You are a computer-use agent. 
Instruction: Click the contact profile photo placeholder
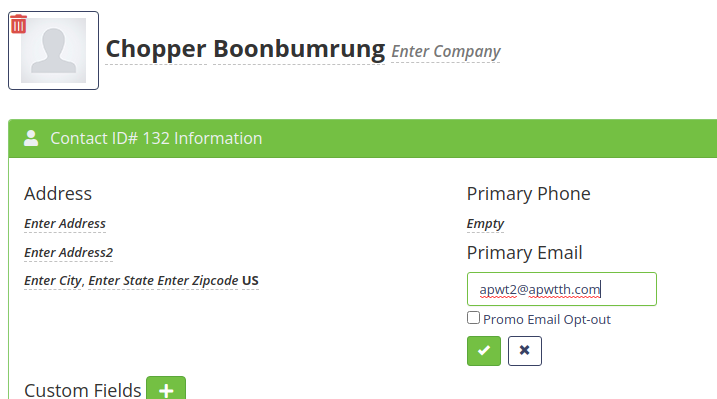54,50
